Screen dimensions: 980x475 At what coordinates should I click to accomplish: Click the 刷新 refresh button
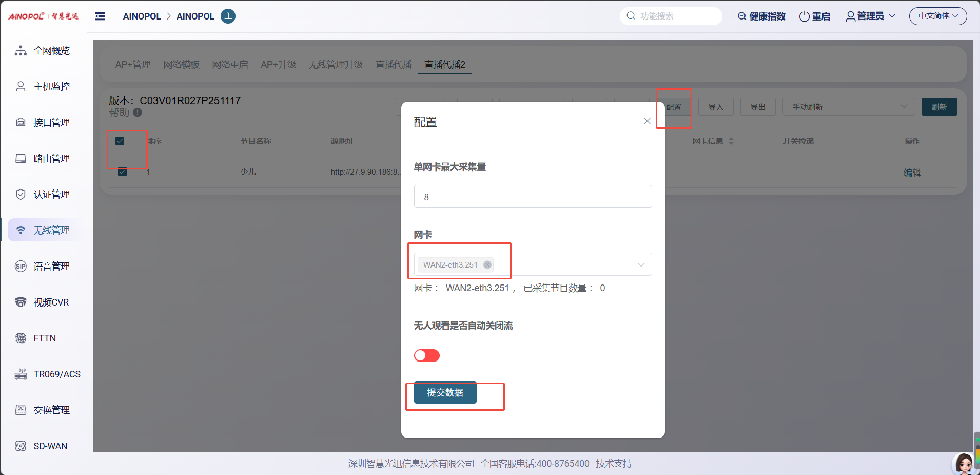point(939,107)
